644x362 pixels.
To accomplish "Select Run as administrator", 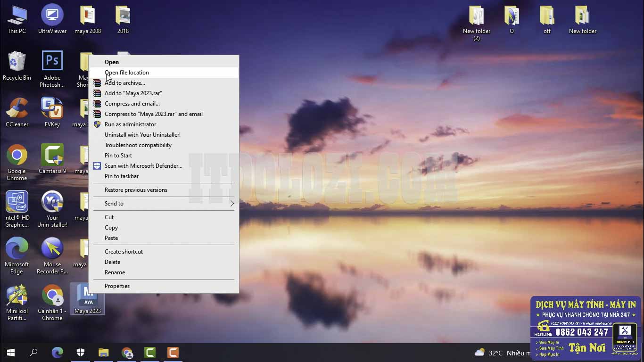I will pyautogui.click(x=130, y=124).
